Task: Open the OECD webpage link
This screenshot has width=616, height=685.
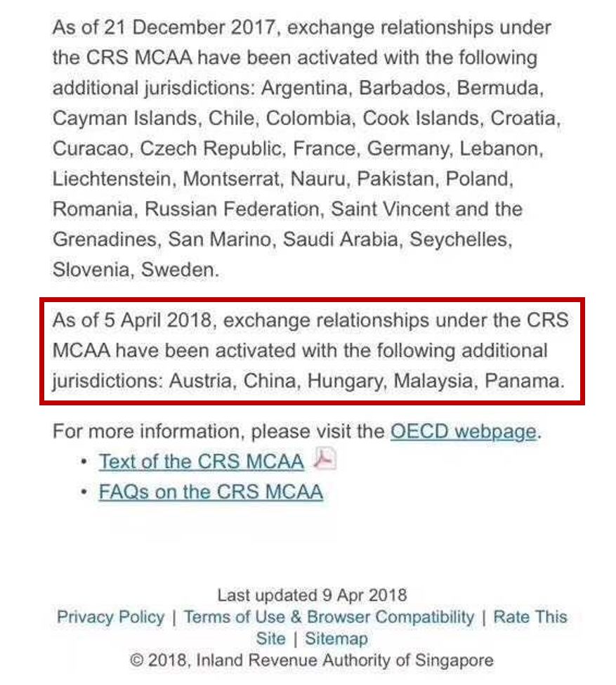Action: pos(463,431)
